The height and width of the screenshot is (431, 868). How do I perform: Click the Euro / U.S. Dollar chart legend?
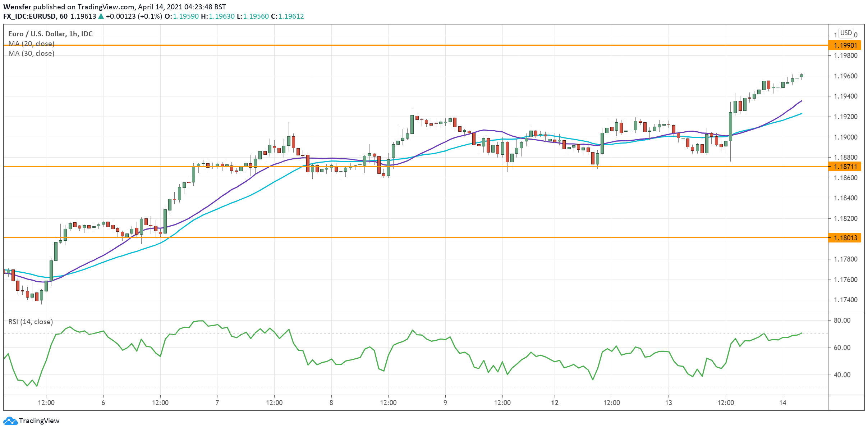[x=50, y=34]
